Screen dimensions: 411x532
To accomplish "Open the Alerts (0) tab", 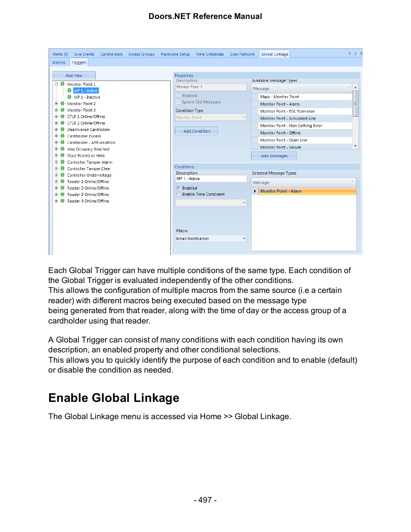I will point(60,54).
